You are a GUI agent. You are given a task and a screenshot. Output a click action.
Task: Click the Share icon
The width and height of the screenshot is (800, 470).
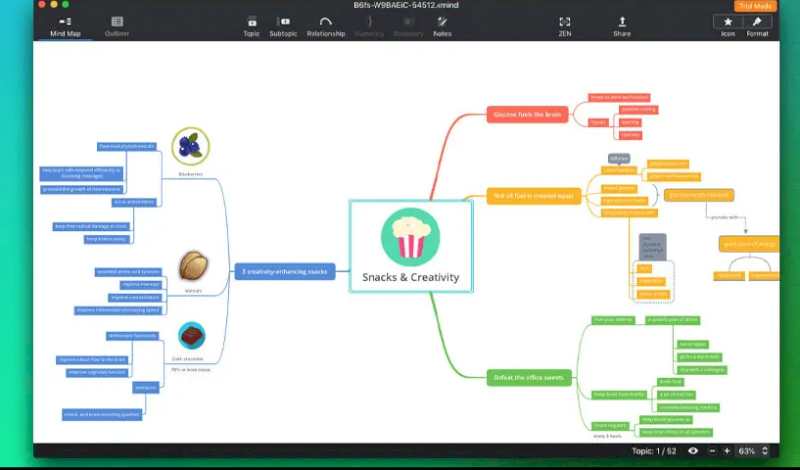[x=622, y=25]
